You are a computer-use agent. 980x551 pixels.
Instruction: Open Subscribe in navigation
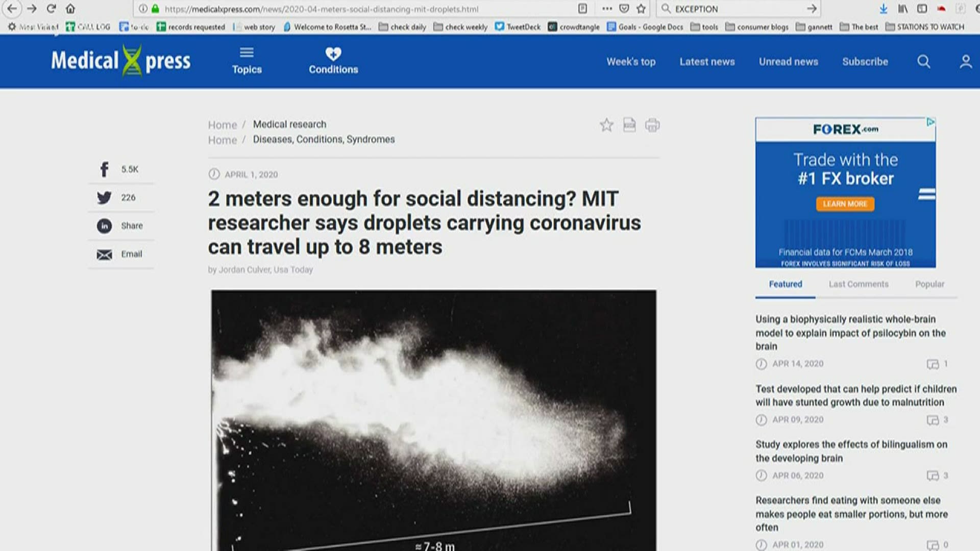(x=865, y=62)
